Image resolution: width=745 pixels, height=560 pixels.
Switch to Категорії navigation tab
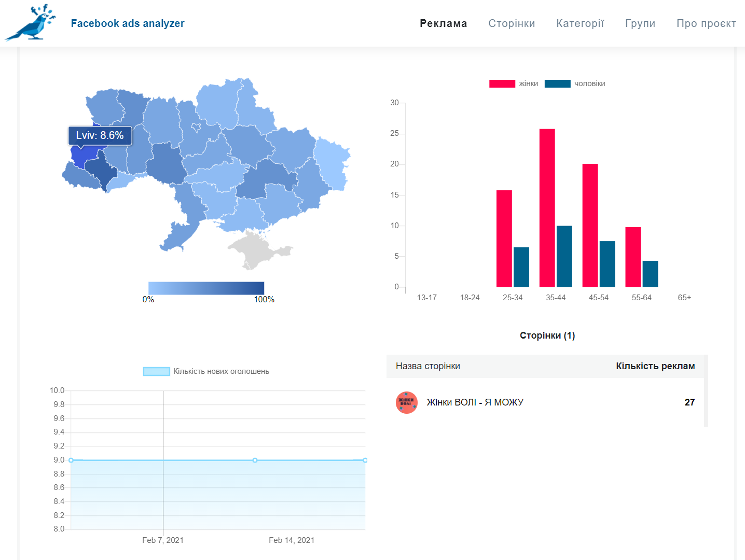click(x=580, y=23)
